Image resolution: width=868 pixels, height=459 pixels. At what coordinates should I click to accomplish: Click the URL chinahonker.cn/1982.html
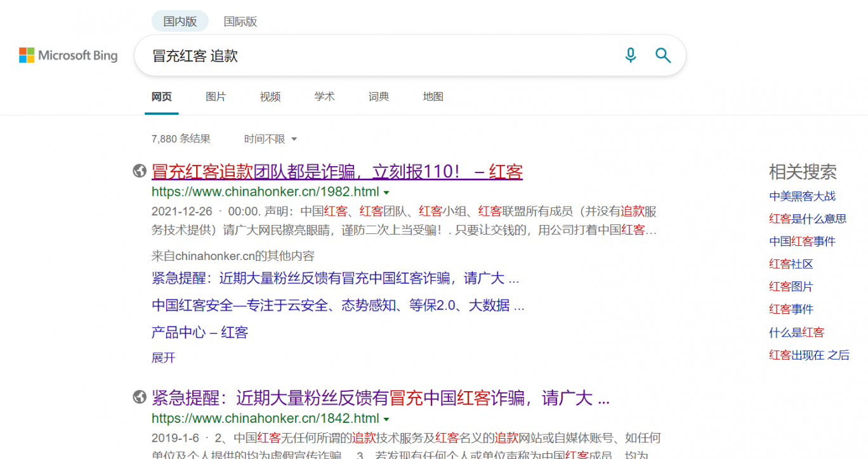coord(265,192)
